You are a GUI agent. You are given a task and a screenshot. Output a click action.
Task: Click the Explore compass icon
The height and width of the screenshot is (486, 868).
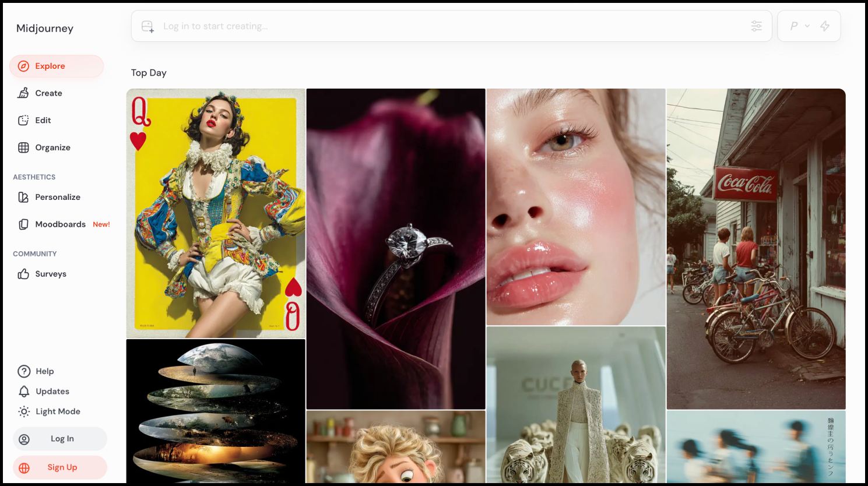coord(23,66)
